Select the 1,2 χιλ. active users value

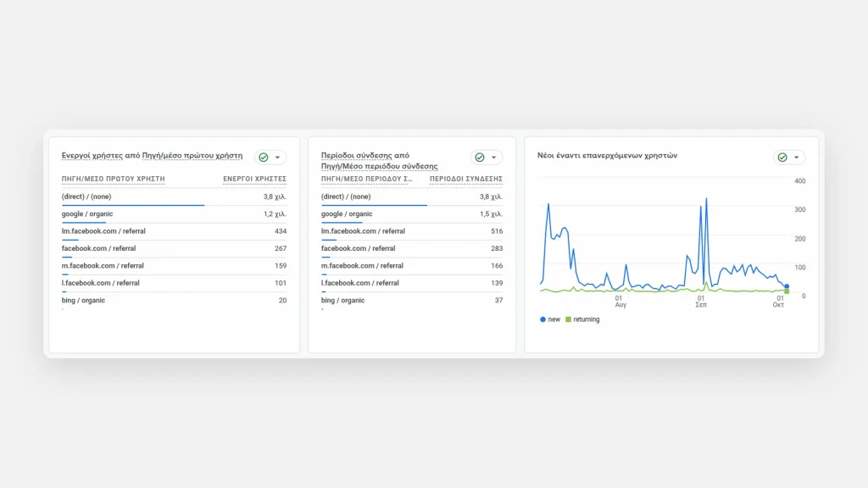[275, 213]
